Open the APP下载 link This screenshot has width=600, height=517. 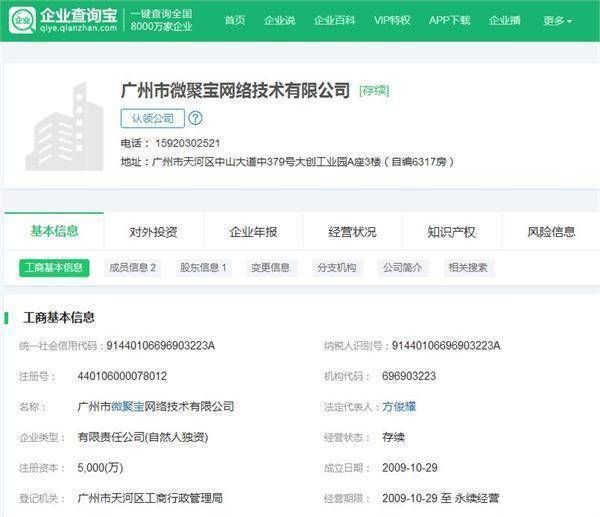(449, 21)
